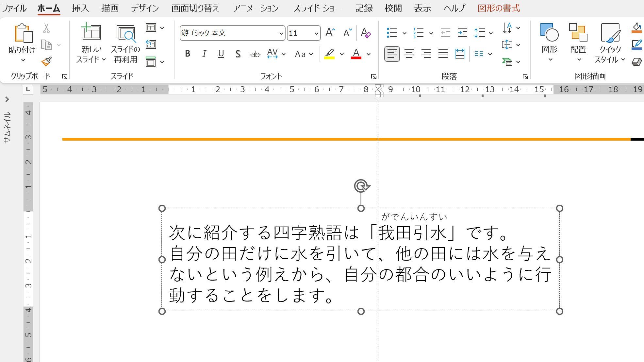Switch to the 挿入 ribbon tab

[x=80, y=8]
